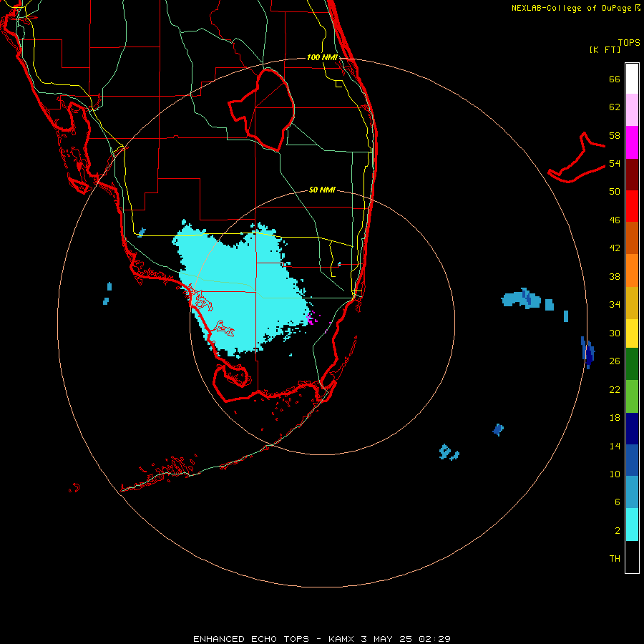This screenshot has width=644, height=644.
Task: Click the 'TH' legend label
Action: [x=615, y=559]
